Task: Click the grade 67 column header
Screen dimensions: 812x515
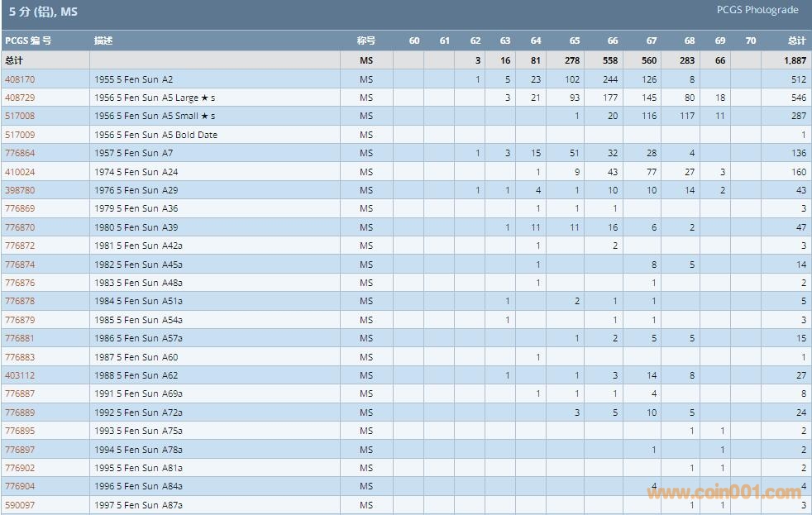Action: coord(652,41)
